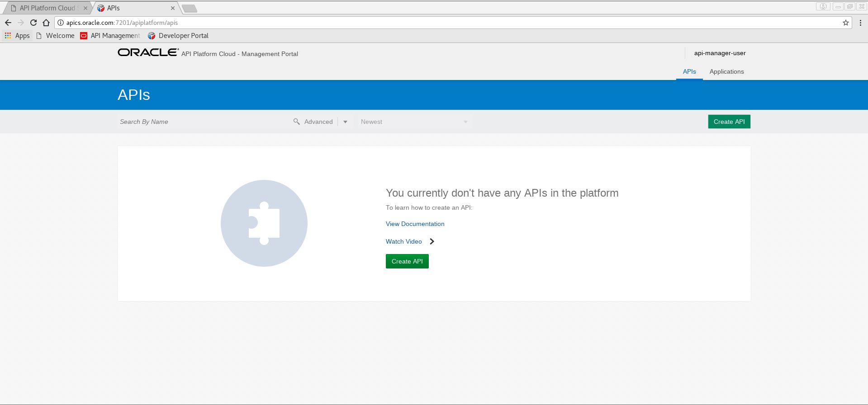Screen dimensions: 868x405
Task: Focus the Search By Name field
Action: [x=204, y=122]
